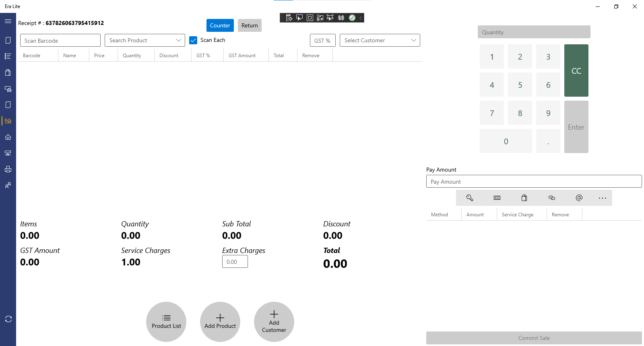Click the link chain payment icon

click(552, 198)
